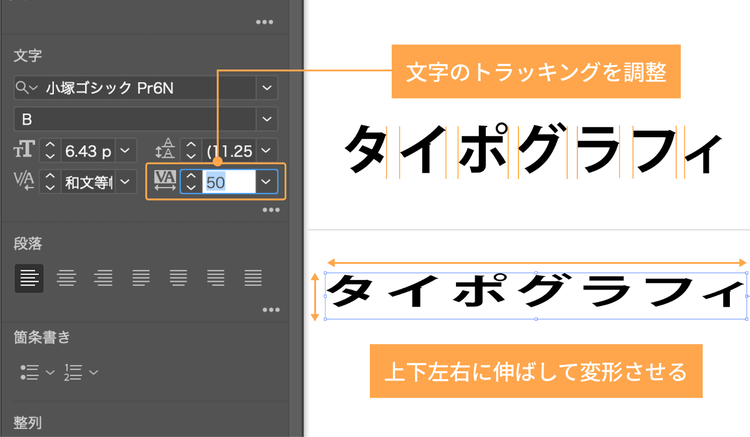Open the numbered list dropdown arrow
750x437 pixels.
(x=94, y=371)
